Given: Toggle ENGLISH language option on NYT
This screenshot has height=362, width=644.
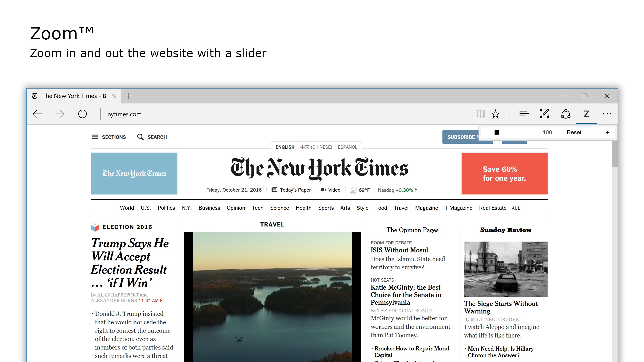Looking at the screenshot, I should click(x=285, y=147).
